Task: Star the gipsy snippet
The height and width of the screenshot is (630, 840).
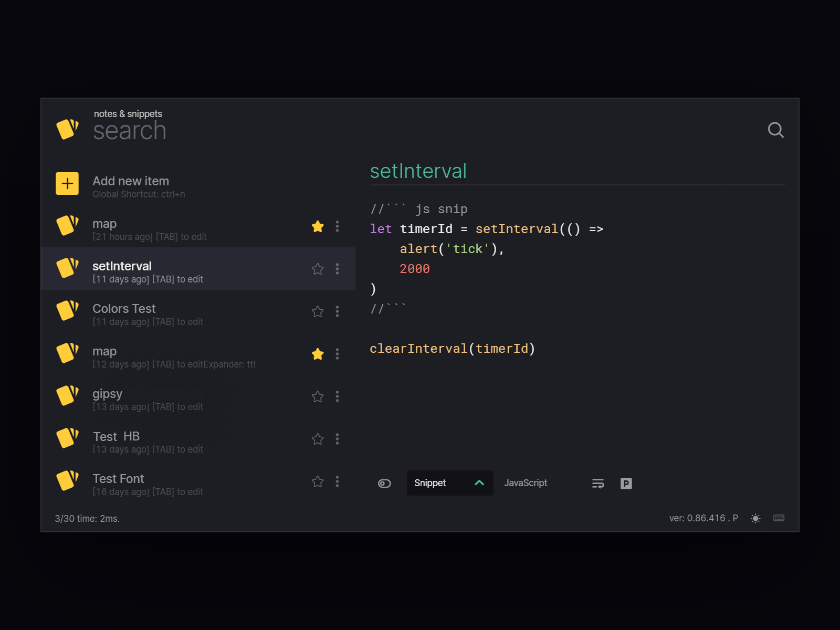Action: [x=317, y=396]
